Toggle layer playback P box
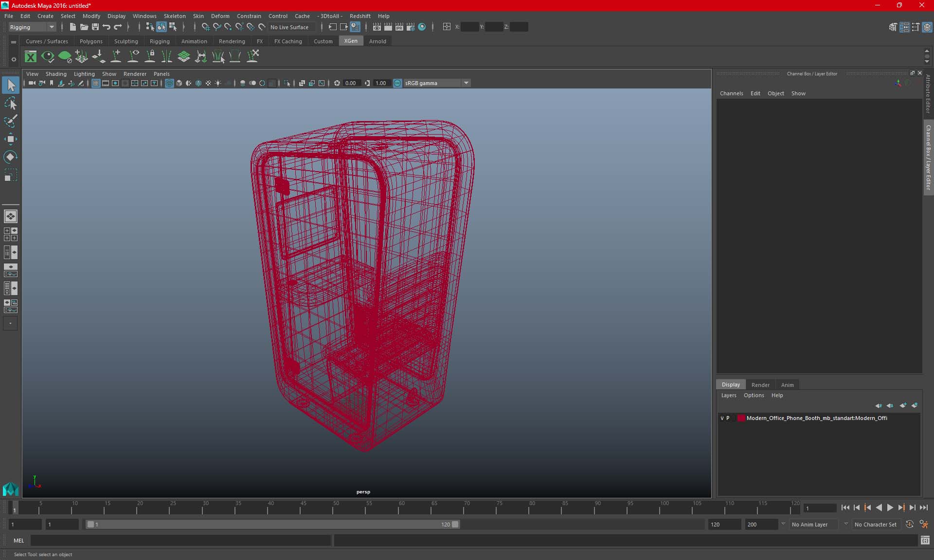 tap(728, 418)
